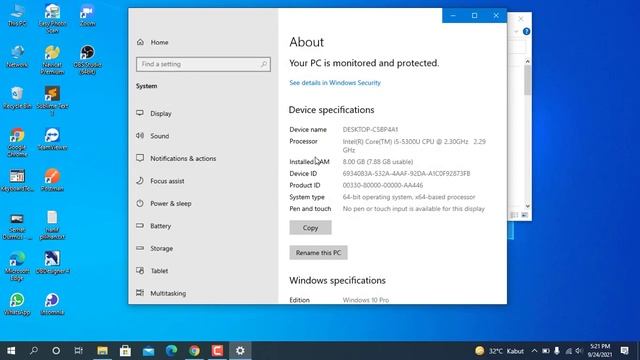
Task: Open Task View on the taskbar
Action: click(x=78, y=351)
